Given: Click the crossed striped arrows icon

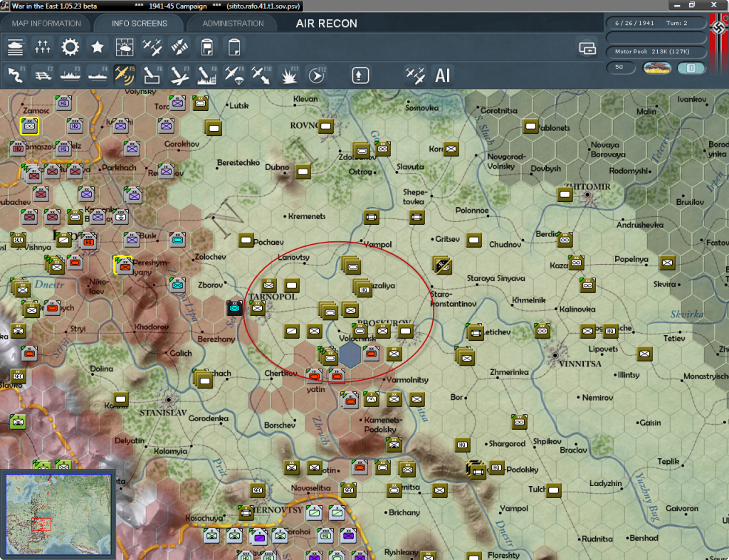Looking at the screenshot, I should tap(179, 48).
